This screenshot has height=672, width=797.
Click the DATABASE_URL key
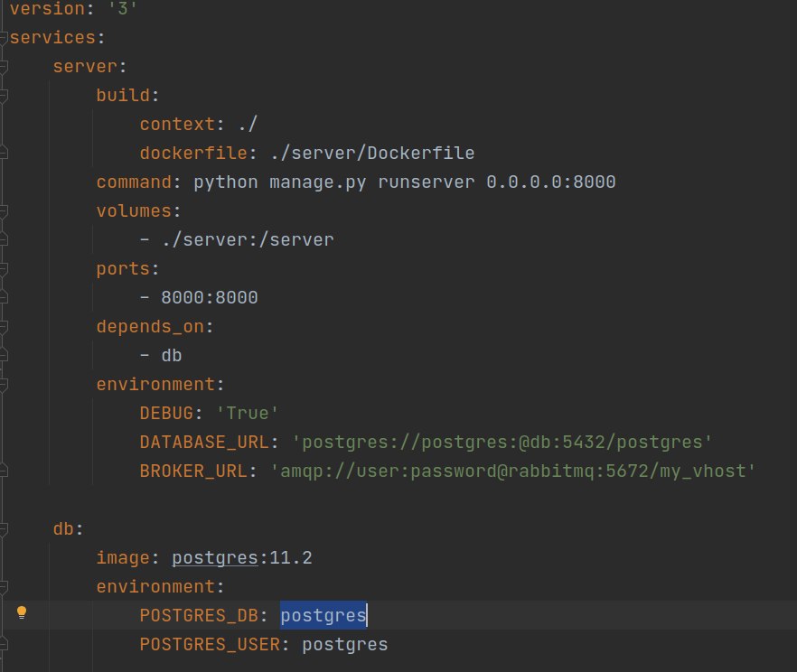[x=204, y=443]
